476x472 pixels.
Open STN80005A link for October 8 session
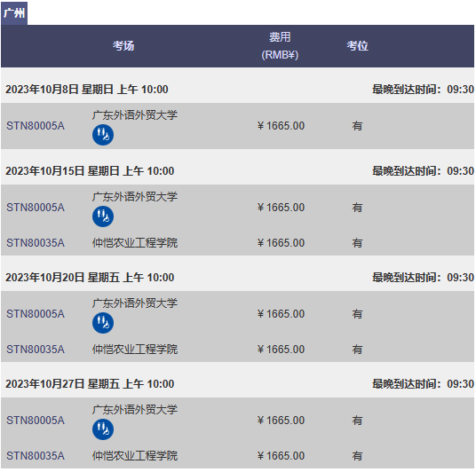click(x=36, y=126)
